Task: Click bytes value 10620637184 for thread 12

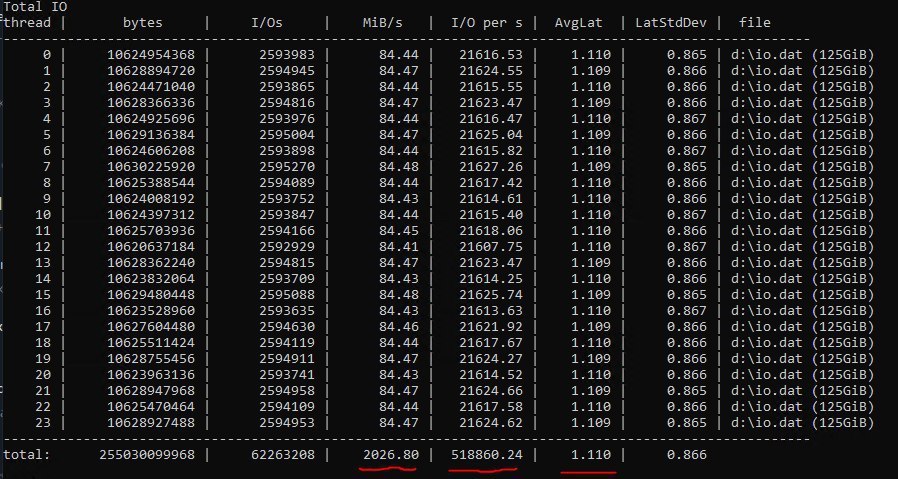Action: pos(151,247)
